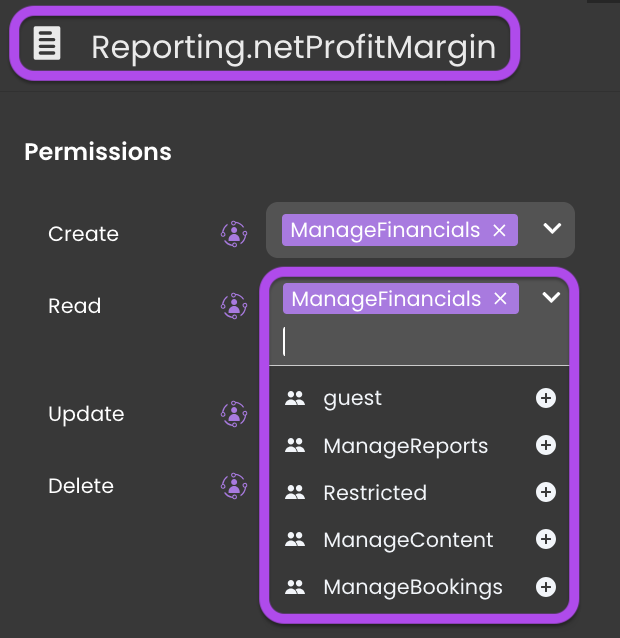Image resolution: width=620 pixels, height=638 pixels.
Task: Remove ManageFinancials tag from Create permission
Action: 499,231
